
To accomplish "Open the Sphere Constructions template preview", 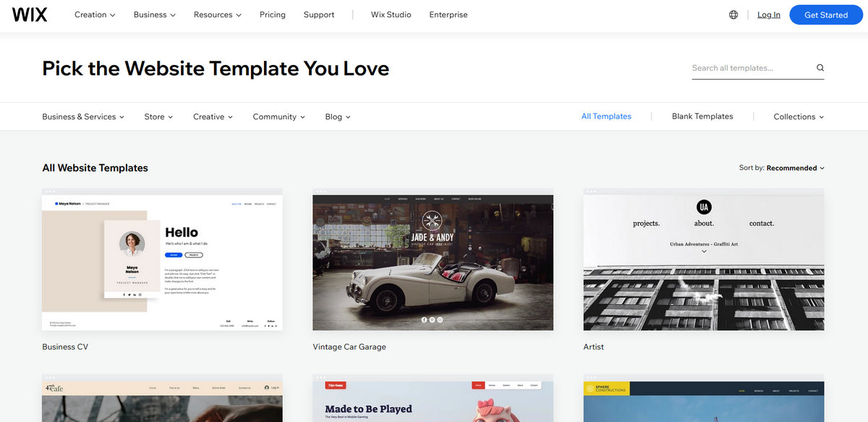I will click(704, 398).
